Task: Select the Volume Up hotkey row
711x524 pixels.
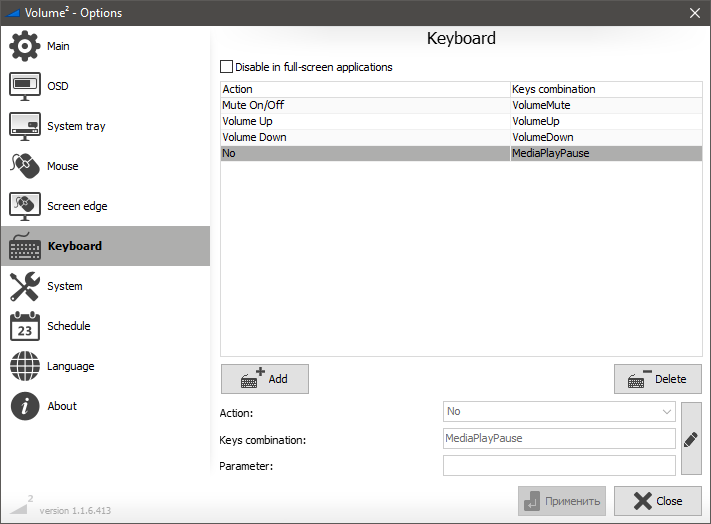Action: point(365,121)
